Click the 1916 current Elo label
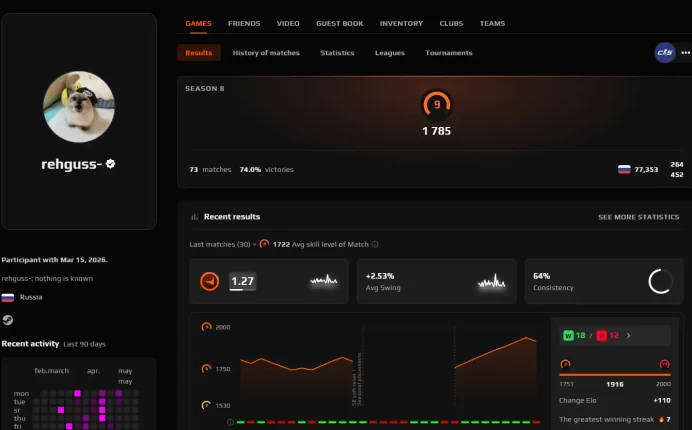Viewport: 692px width, 430px height. 615,384
